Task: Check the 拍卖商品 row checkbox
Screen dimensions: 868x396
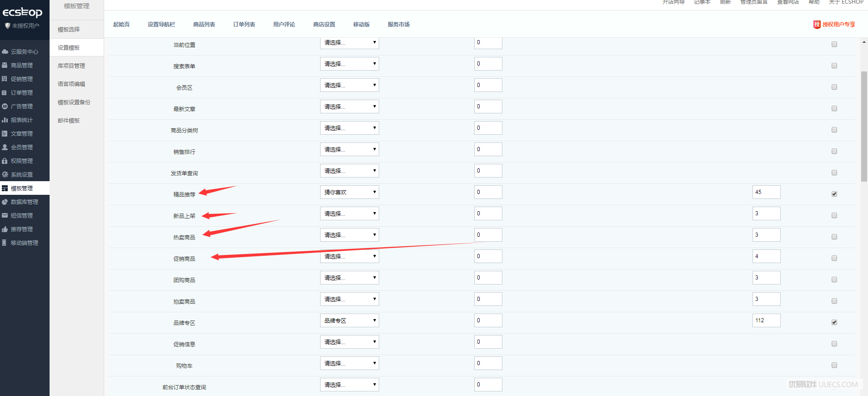Action: [x=834, y=301]
